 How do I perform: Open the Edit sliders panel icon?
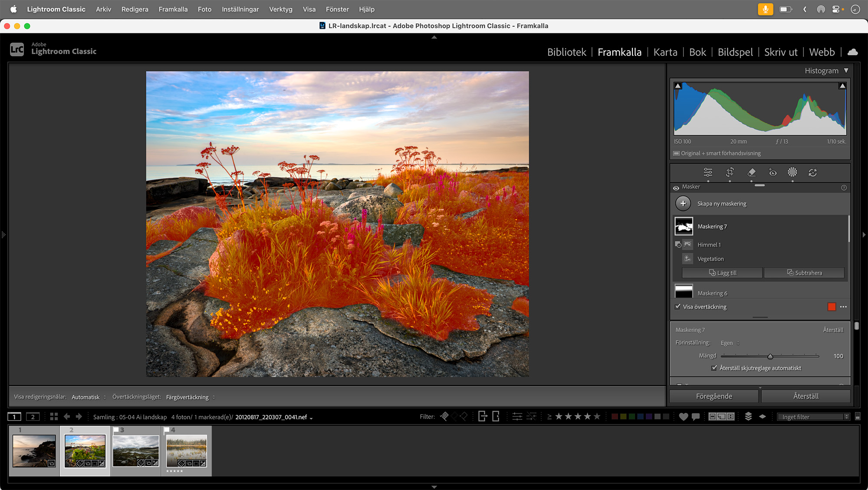pyautogui.click(x=708, y=173)
